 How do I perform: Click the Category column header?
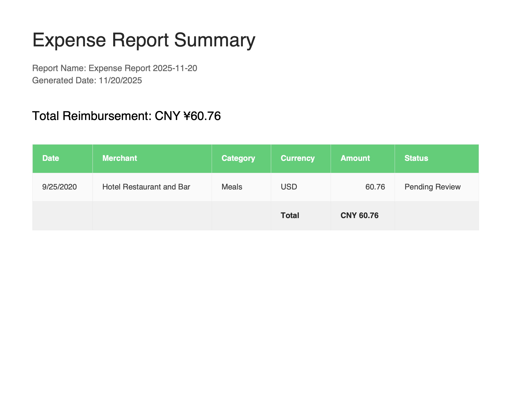(x=238, y=158)
